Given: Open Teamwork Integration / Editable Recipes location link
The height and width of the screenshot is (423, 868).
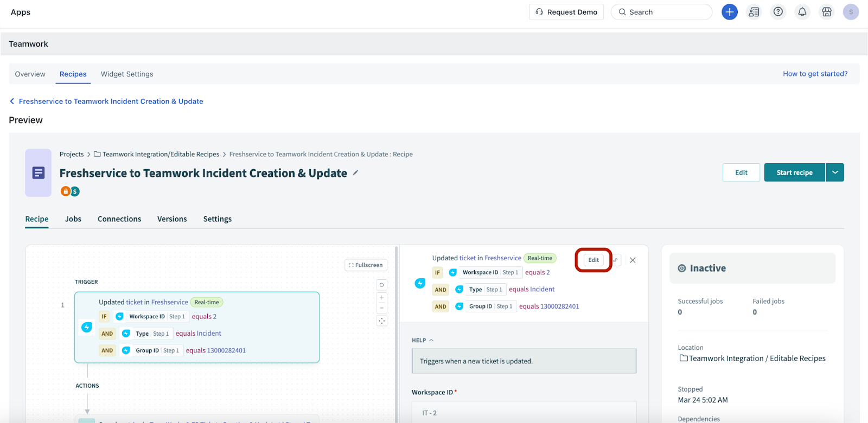Looking at the screenshot, I should 757,358.
